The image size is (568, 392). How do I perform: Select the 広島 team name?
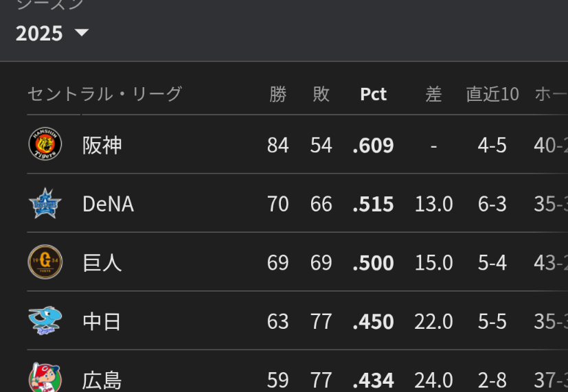pos(102,380)
